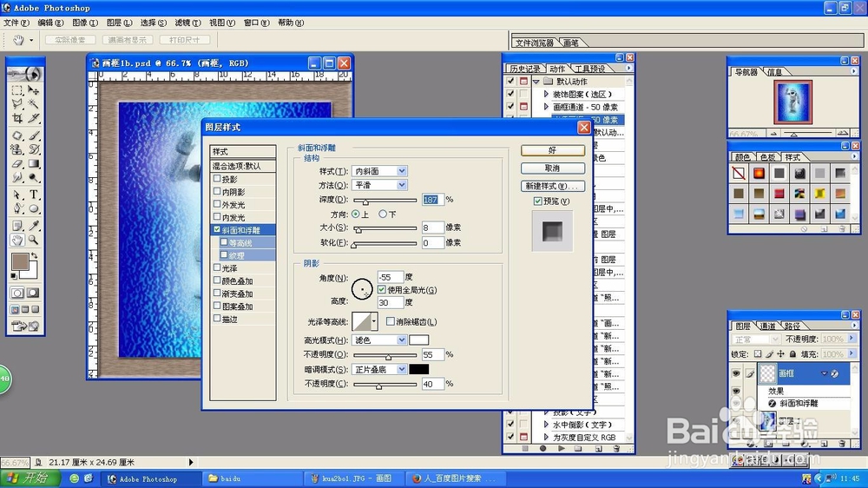Select the Move tool

click(x=34, y=89)
